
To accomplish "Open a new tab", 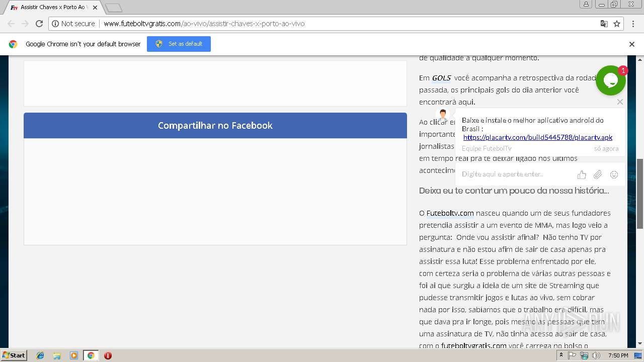I will click(x=114, y=8).
